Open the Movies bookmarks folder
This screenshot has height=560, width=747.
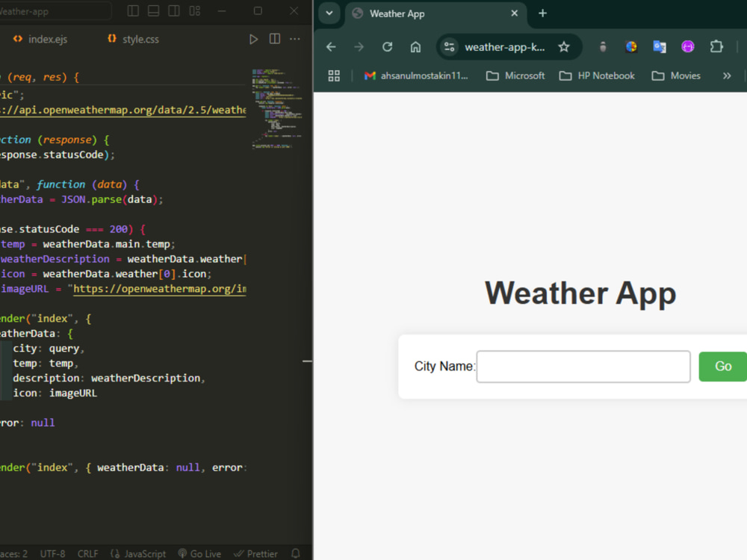tap(676, 75)
